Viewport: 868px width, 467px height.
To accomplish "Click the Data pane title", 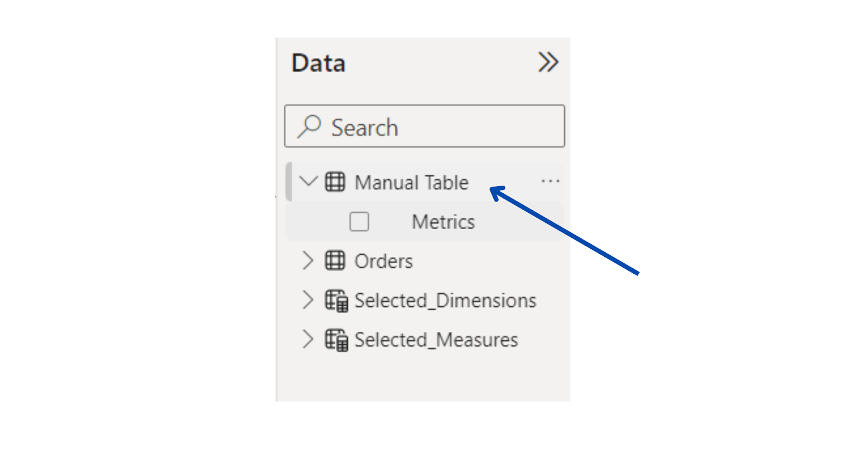I will point(318,63).
